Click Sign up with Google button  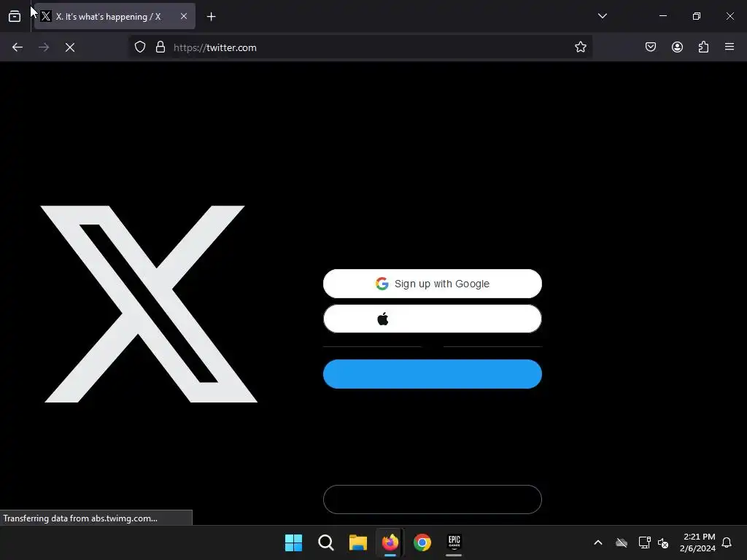pyautogui.click(x=433, y=284)
